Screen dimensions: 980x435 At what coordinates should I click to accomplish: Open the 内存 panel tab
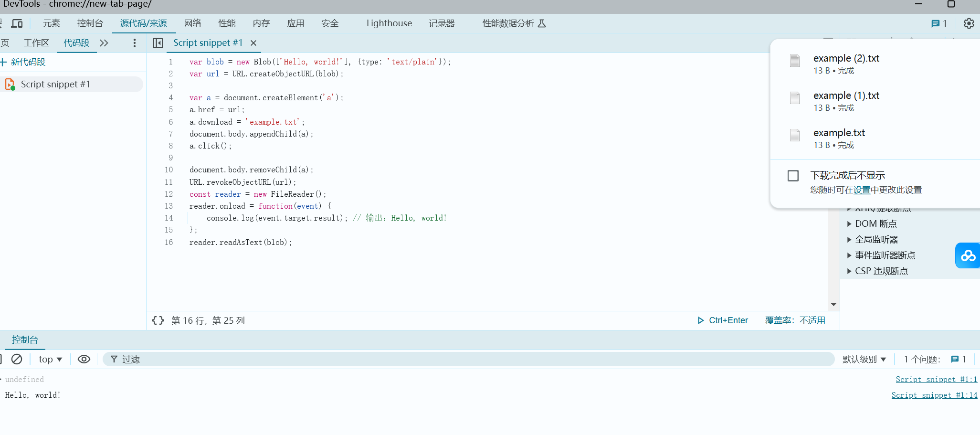click(261, 23)
